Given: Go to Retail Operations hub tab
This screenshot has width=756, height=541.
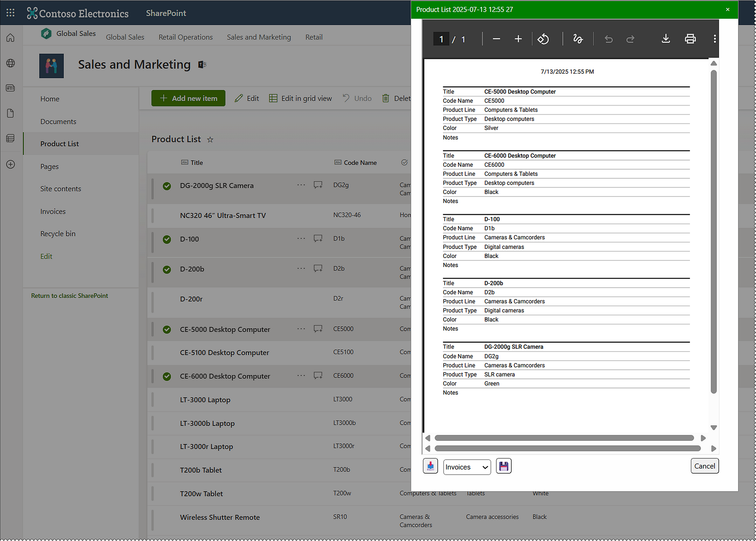Looking at the screenshot, I should click(x=185, y=37).
